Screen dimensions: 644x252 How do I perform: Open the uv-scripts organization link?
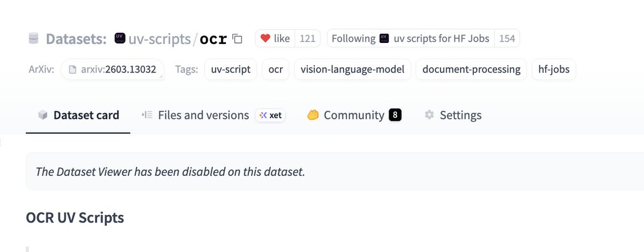[159, 39]
